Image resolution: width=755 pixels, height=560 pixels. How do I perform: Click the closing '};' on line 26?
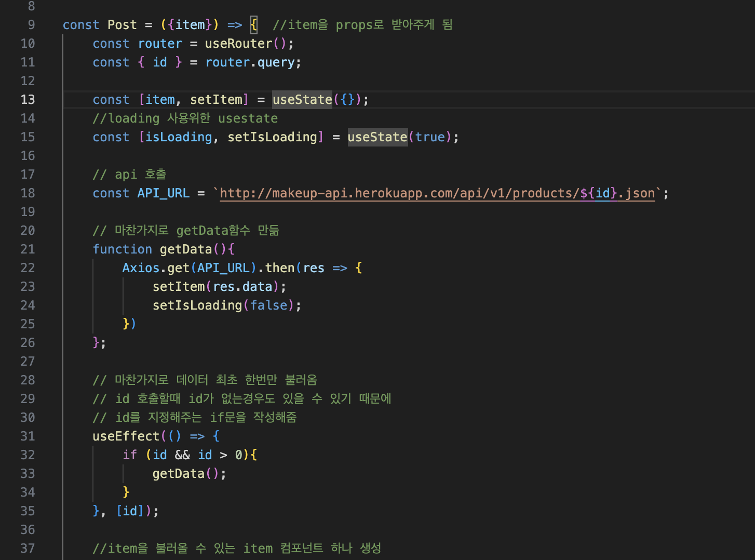coord(99,343)
